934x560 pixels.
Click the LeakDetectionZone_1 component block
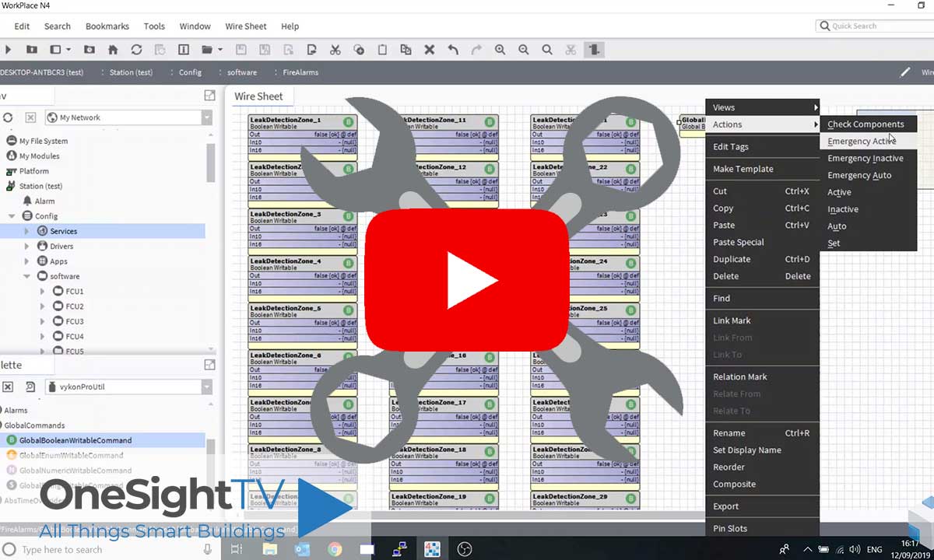click(x=303, y=137)
